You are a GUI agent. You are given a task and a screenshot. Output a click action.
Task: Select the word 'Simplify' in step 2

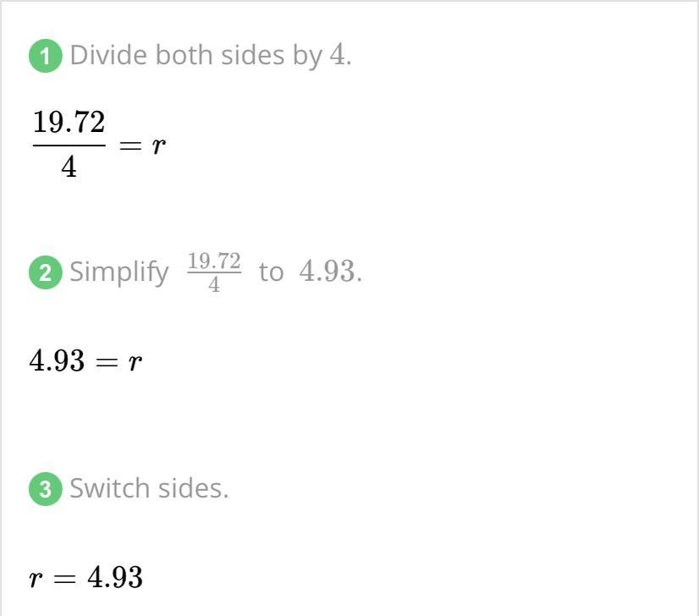pos(119,272)
